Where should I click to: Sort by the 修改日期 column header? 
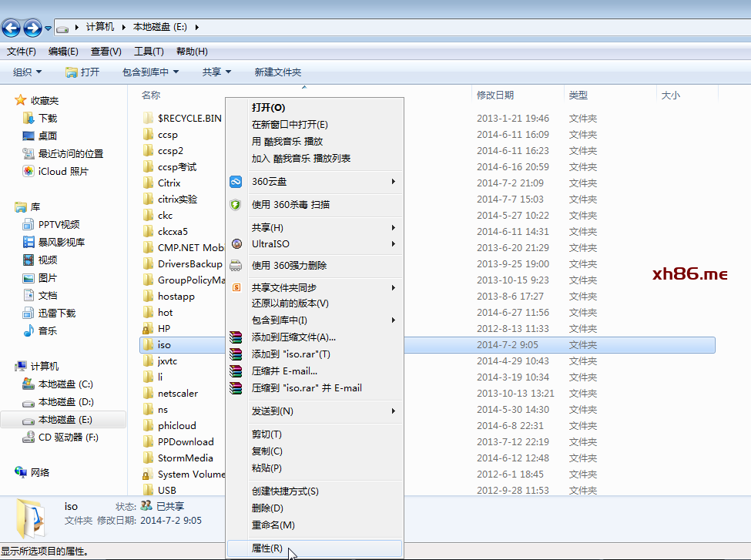[495, 96]
